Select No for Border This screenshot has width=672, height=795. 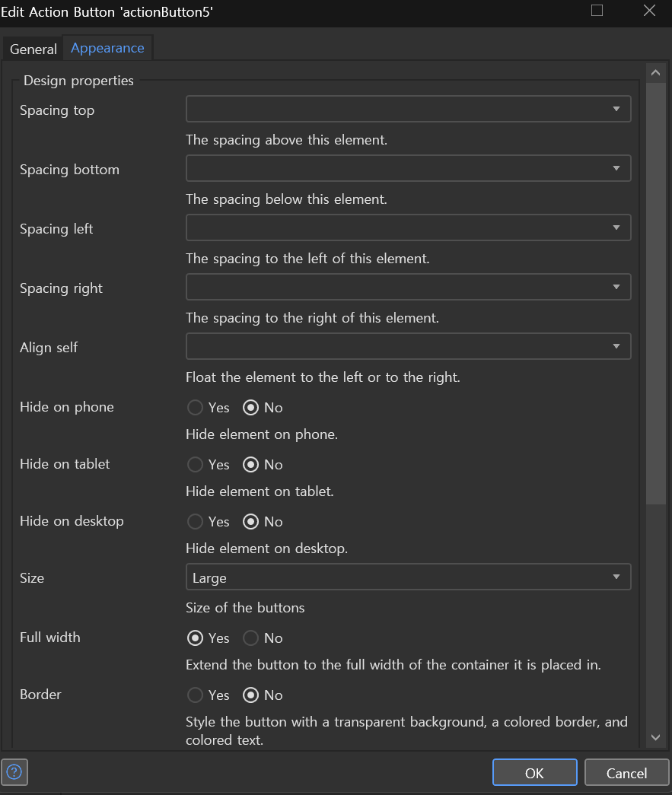coord(251,695)
